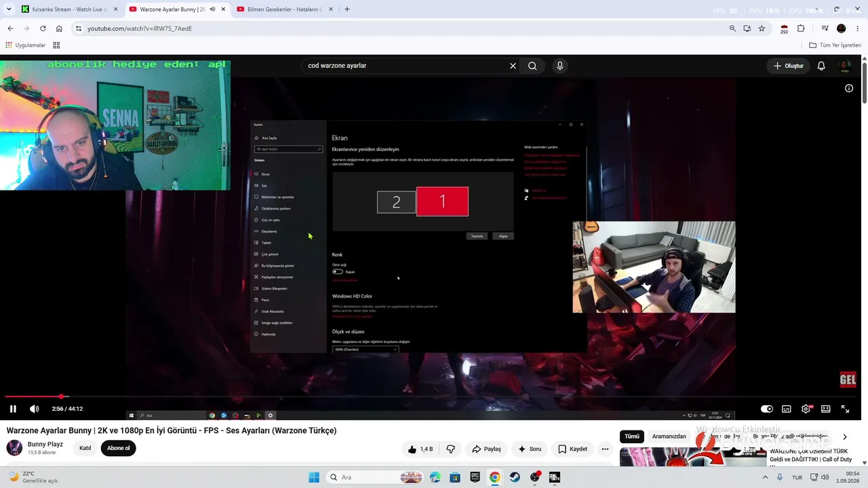This screenshot has height=488, width=868.
Task: Open a new browser tab
Action: click(347, 9)
